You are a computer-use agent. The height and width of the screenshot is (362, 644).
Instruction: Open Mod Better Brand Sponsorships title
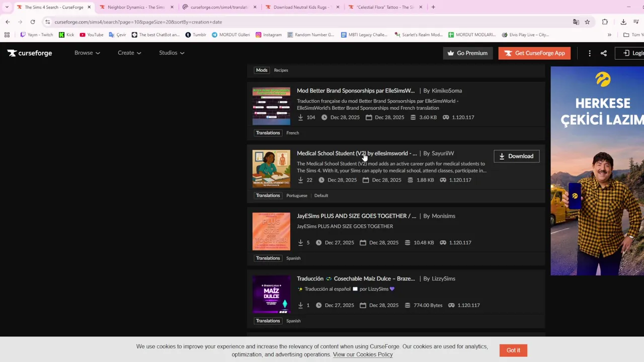coord(356,90)
